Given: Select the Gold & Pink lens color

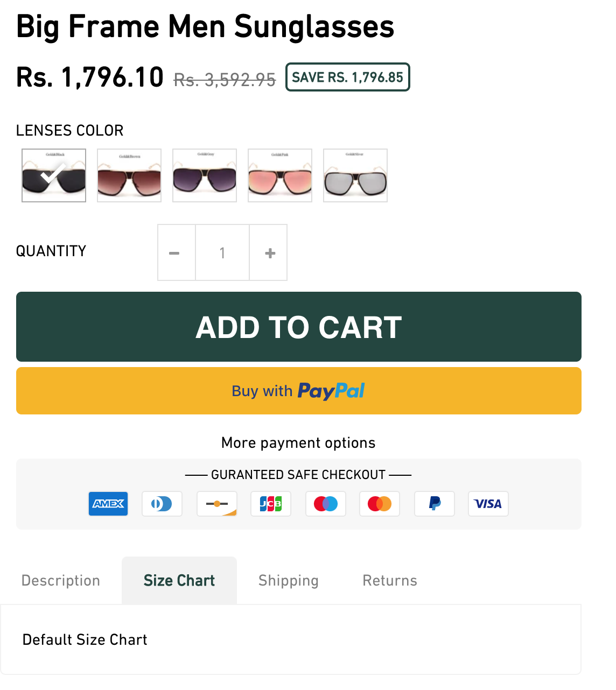Looking at the screenshot, I should 280,175.
